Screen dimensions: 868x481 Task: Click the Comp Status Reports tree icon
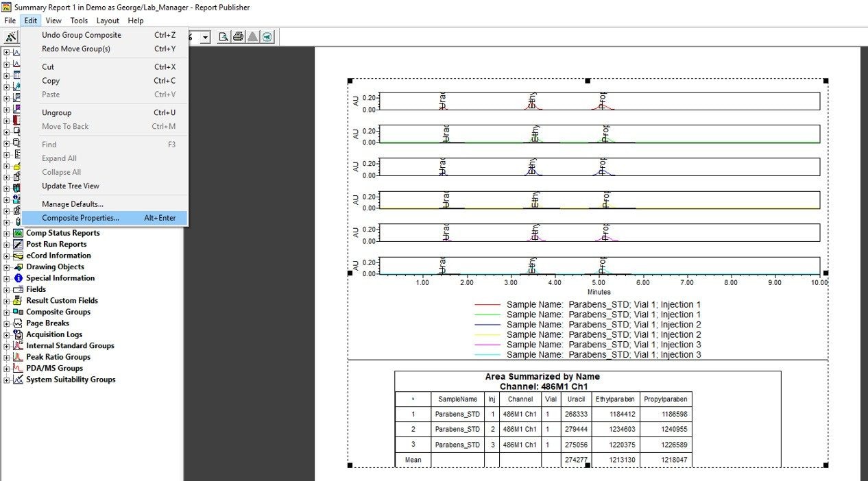tap(17, 233)
